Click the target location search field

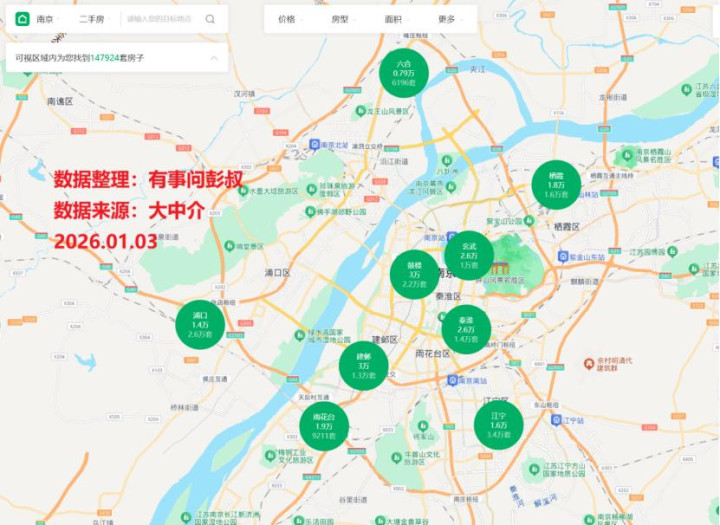(x=159, y=19)
